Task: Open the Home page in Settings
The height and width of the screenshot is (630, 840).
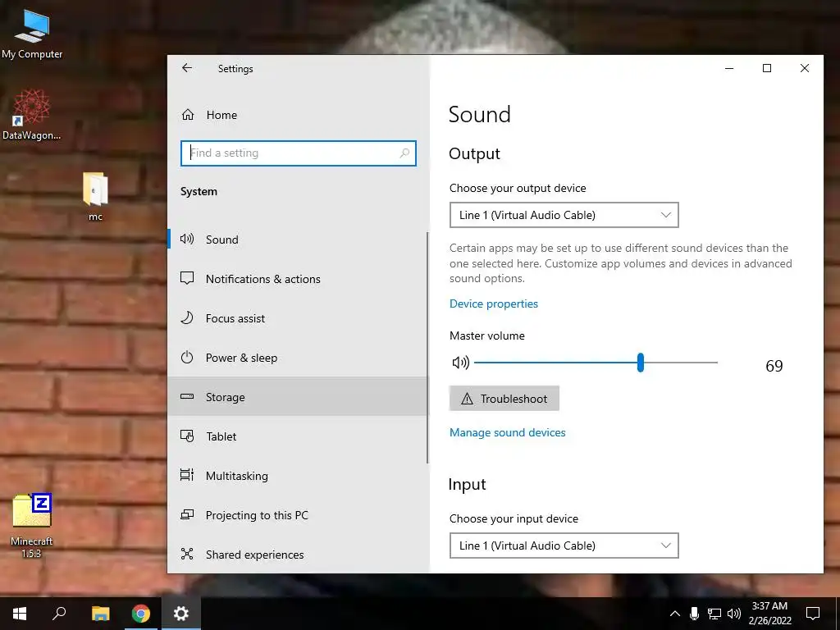Action: [298, 115]
